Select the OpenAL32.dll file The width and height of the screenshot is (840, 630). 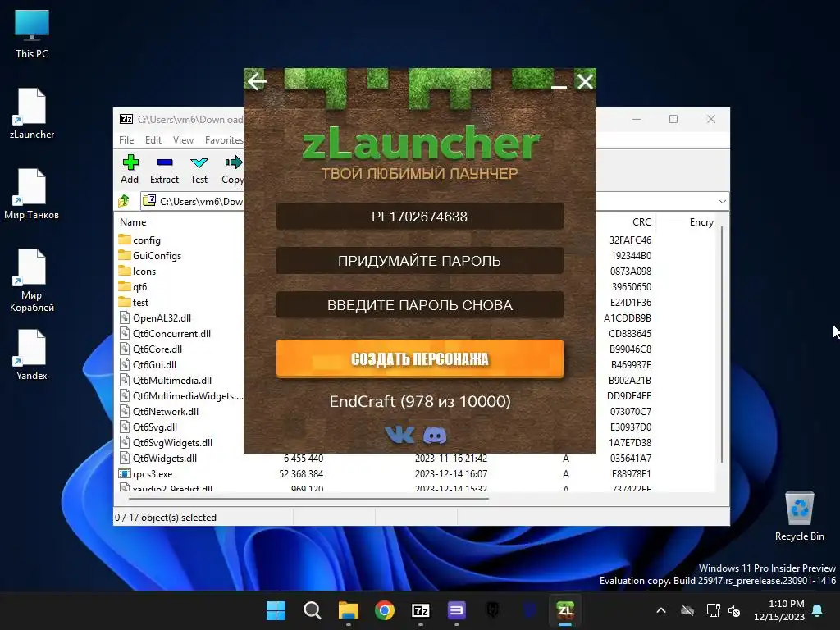162,317
